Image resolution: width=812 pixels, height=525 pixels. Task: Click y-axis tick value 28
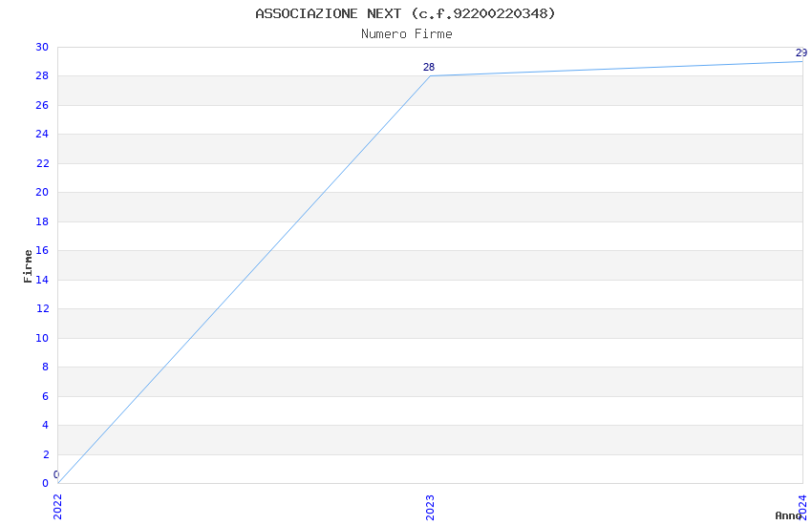42,75
